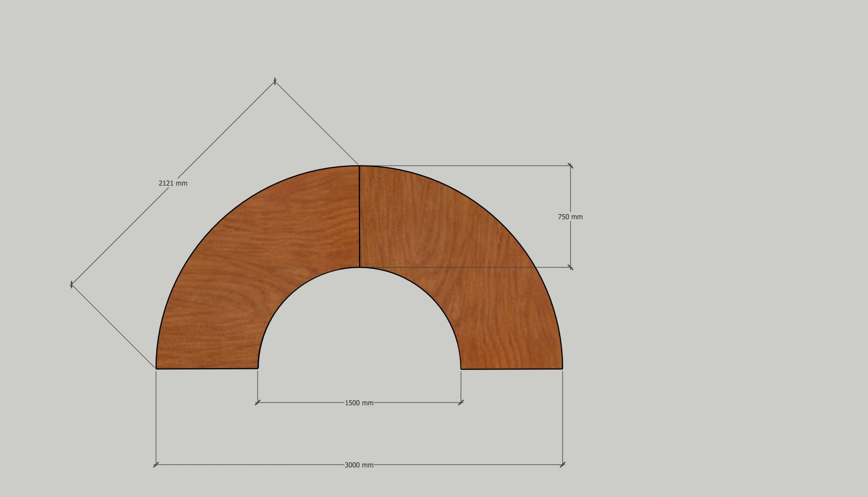This screenshot has height=497, width=868.
Task: Select the 750 mm dimension text
Action: [570, 217]
